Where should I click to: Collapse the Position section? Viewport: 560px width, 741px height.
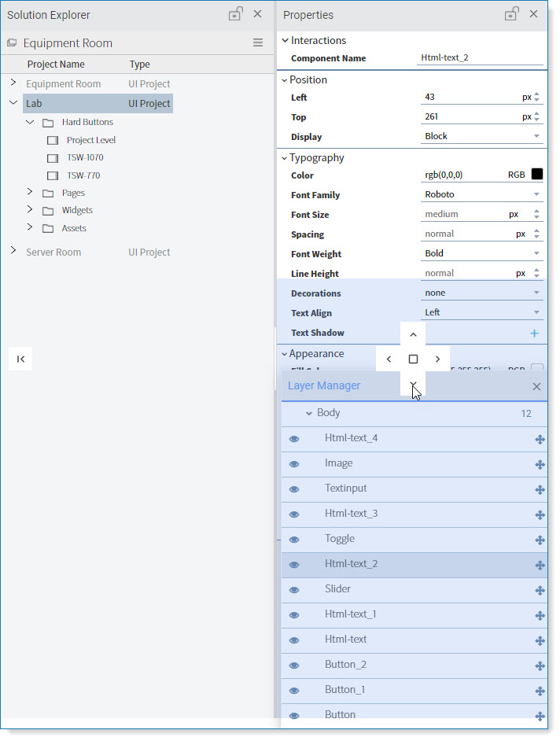click(285, 80)
